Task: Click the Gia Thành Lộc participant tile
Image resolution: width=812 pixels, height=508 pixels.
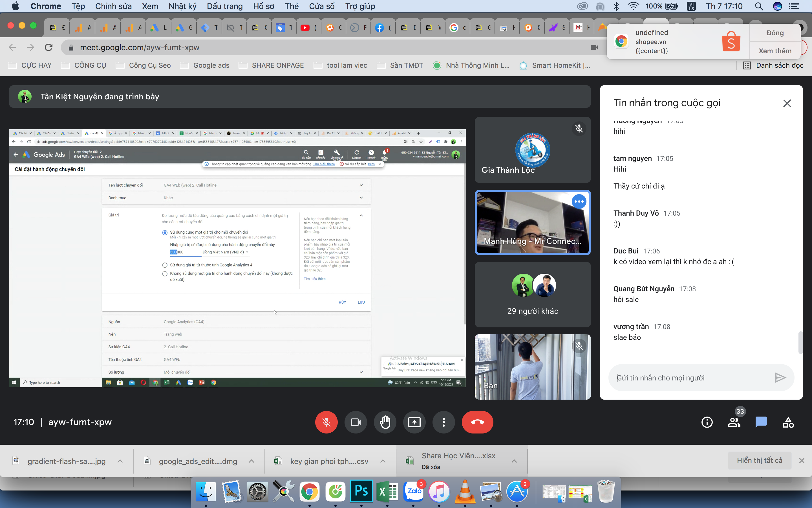Action: [533, 150]
